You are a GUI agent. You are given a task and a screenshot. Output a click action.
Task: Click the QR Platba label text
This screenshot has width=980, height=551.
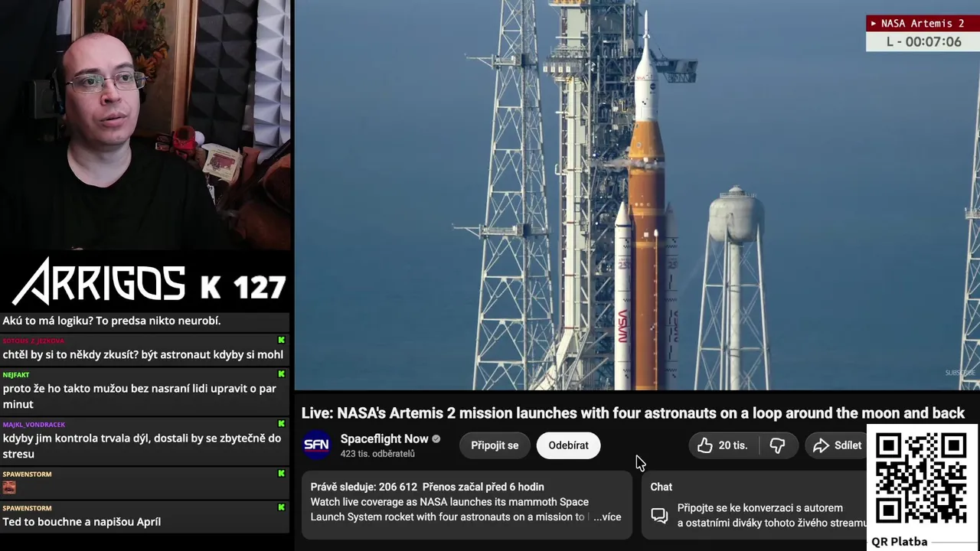click(x=900, y=542)
